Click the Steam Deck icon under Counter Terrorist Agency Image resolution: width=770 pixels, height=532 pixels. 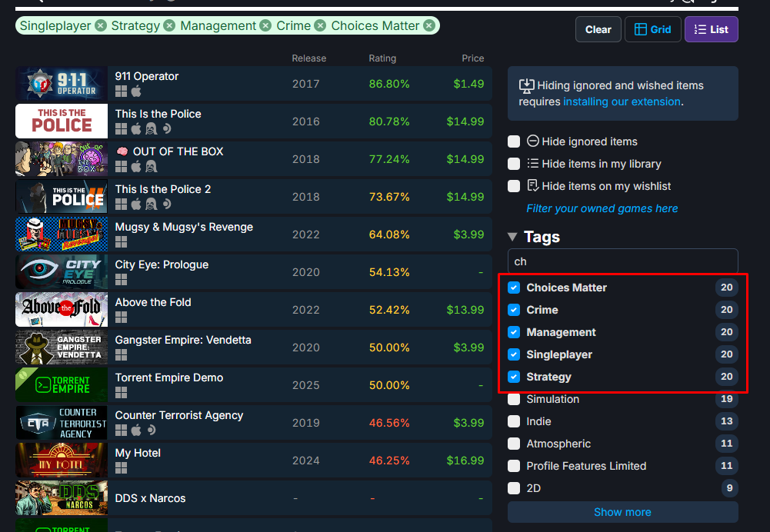click(x=152, y=431)
